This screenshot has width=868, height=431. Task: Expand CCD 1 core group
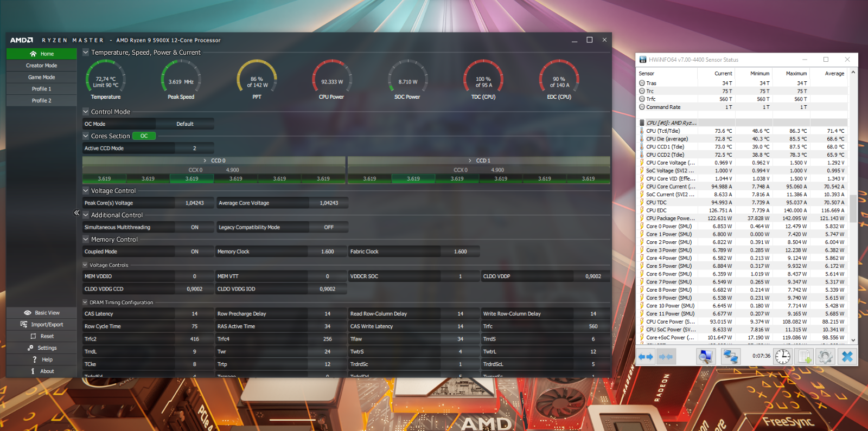tap(470, 160)
